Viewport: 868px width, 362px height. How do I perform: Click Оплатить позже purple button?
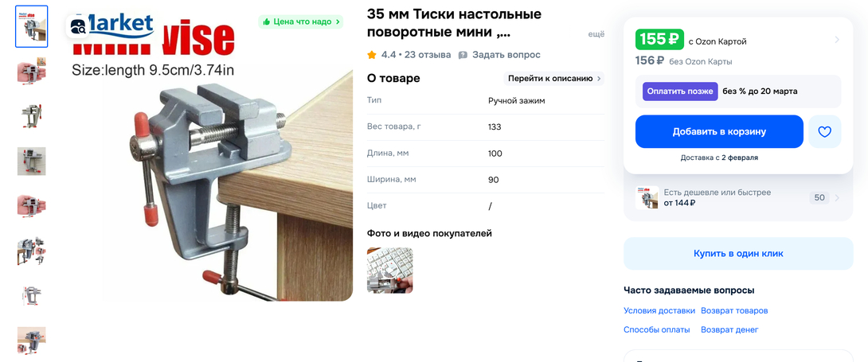coord(680,91)
